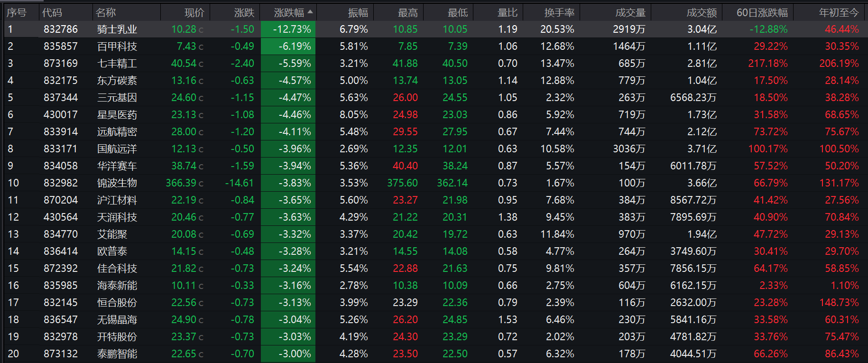This screenshot has width=868, height=363.
Task: Select 星昊医药 stock name
Action: pyautogui.click(x=117, y=115)
